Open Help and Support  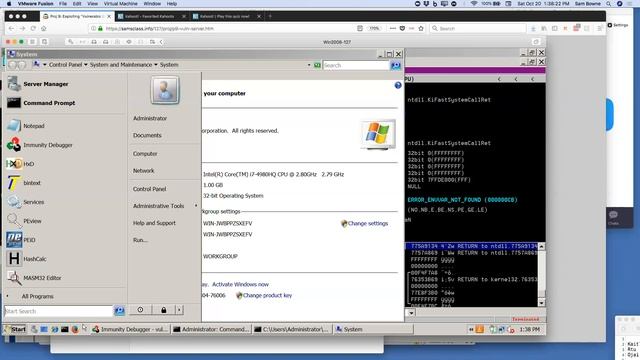point(154,223)
